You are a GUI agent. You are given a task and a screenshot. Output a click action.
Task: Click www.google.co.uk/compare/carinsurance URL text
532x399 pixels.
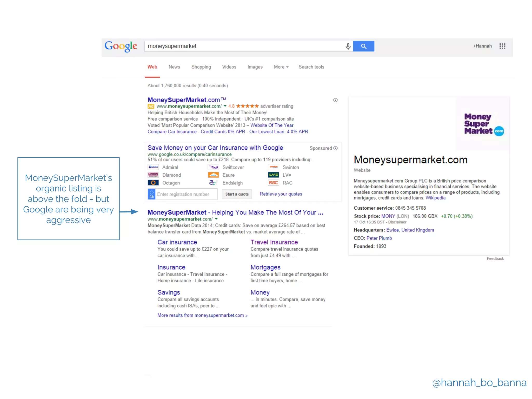point(189,154)
